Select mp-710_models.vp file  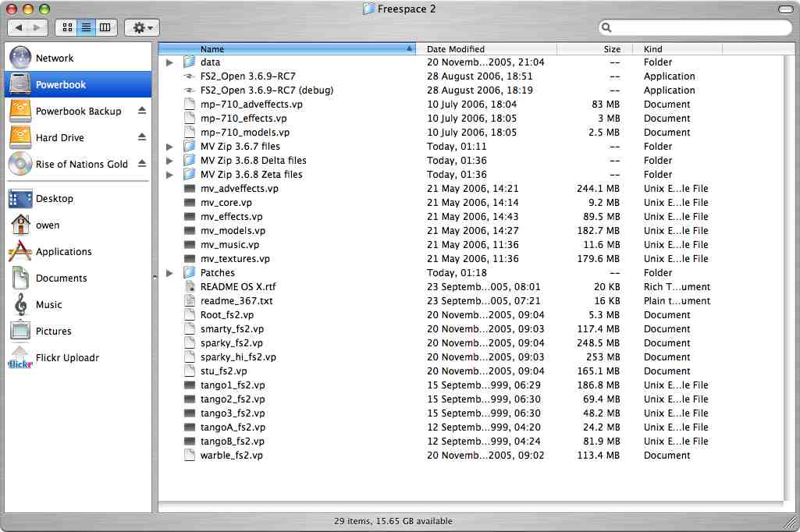pyautogui.click(x=245, y=132)
